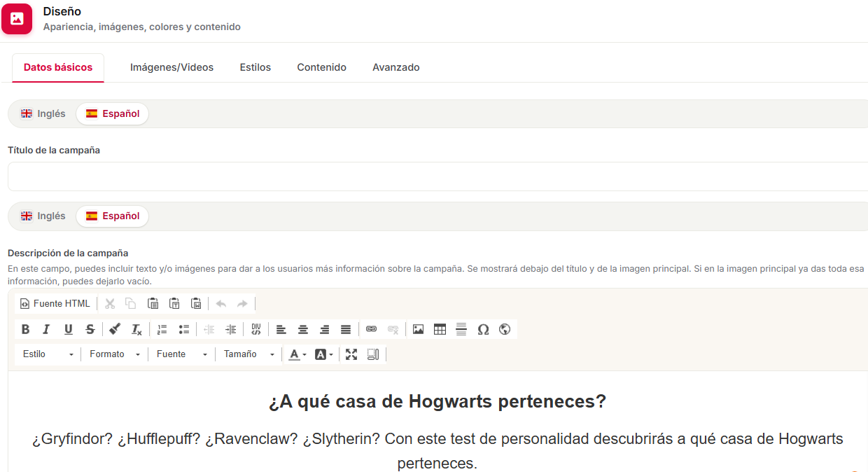Viewport: 868px width, 472px height.
Task: Open the Estilos tab
Action: pos(255,67)
